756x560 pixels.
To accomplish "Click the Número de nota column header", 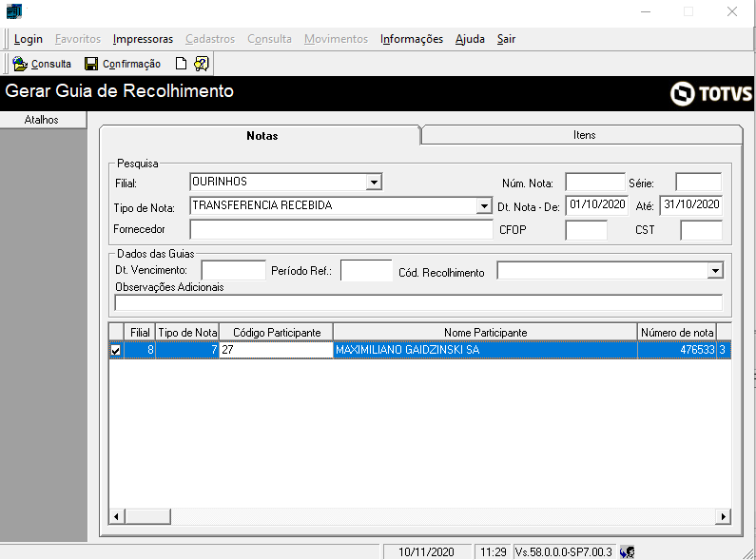I will (676, 332).
